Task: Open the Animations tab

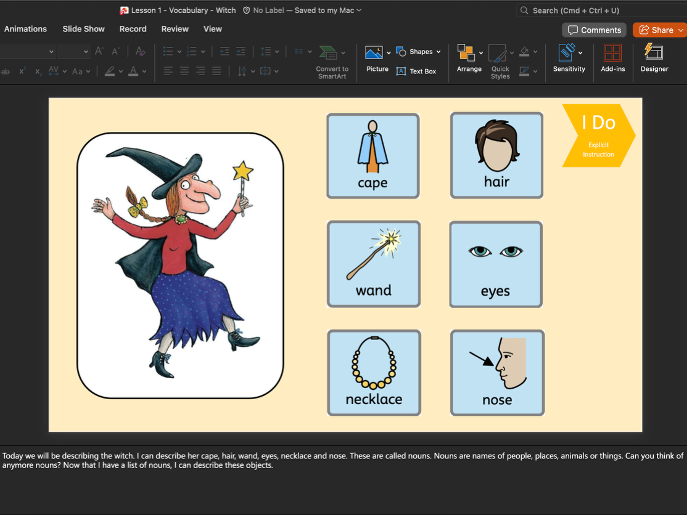Action: click(x=25, y=29)
